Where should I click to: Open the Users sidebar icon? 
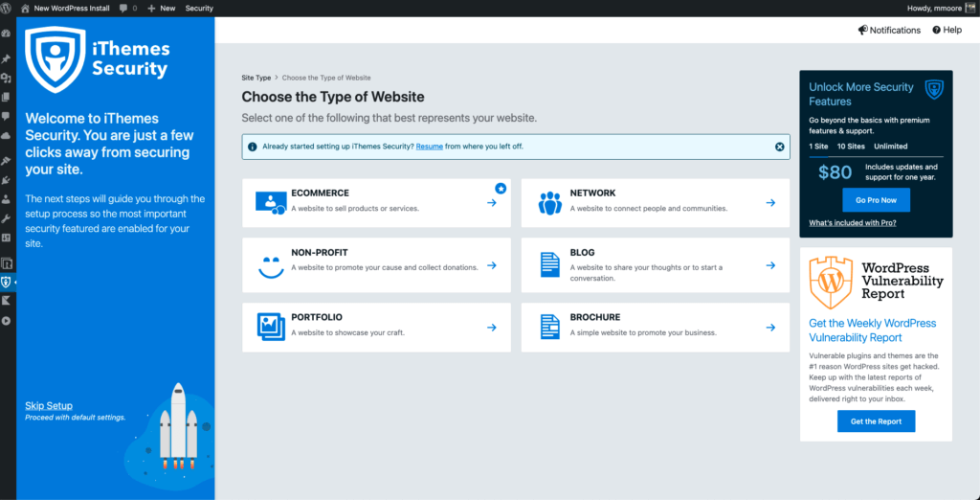click(x=7, y=199)
